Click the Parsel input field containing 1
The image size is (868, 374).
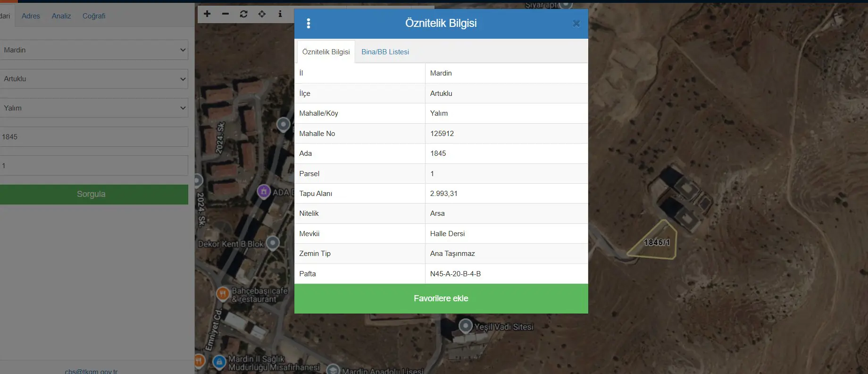pyautogui.click(x=94, y=166)
